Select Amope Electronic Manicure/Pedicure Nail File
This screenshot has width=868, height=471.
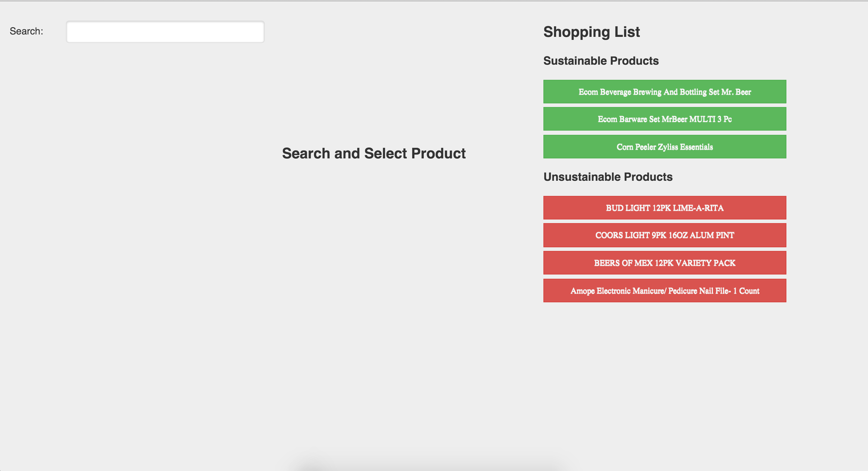click(x=665, y=291)
